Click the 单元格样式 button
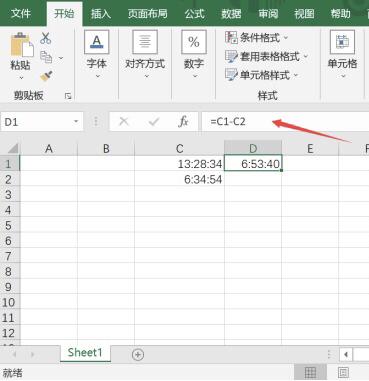This screenshot has width=369, height=381. click(262, 75)
